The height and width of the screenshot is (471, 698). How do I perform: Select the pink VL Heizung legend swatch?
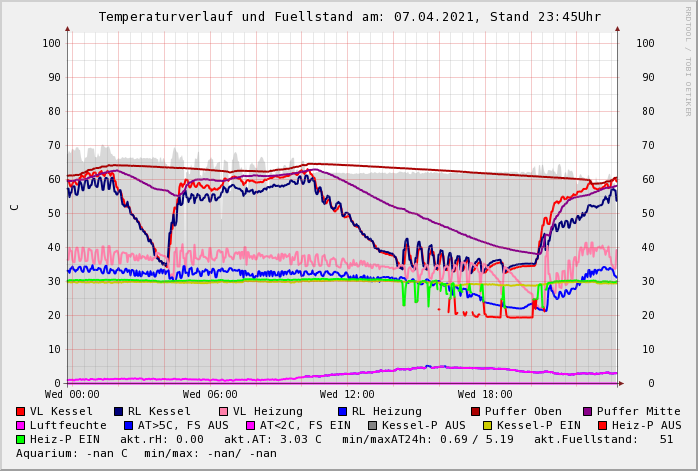pyautogui.click(x=224, y=411)
